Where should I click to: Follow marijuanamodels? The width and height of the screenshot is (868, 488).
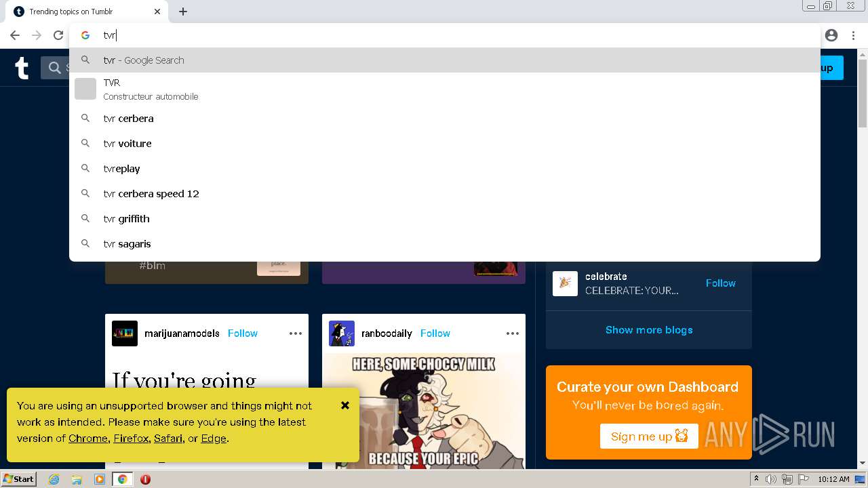pos(242,333)
